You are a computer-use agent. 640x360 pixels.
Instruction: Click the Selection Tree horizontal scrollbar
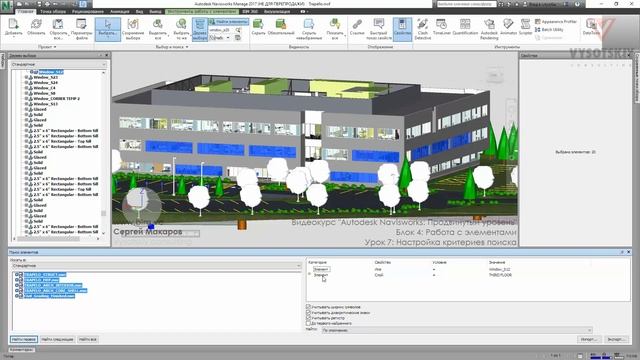[x=57, y=238]
